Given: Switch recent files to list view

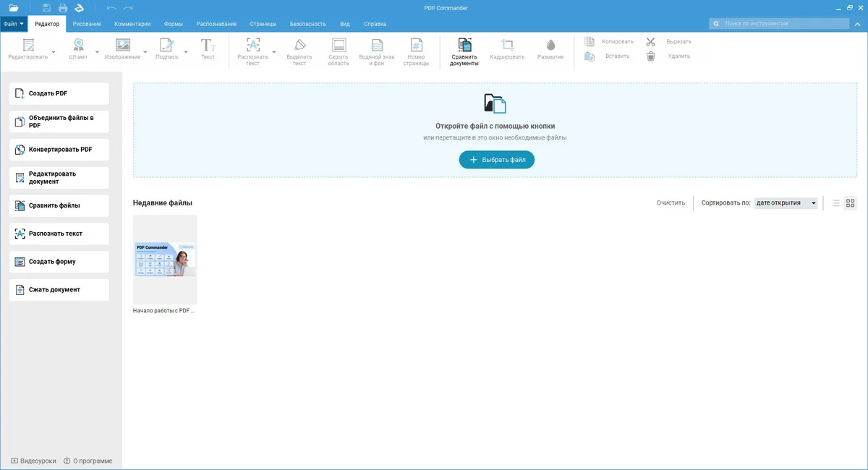Looking at the screenshot, I should [835, 203].
